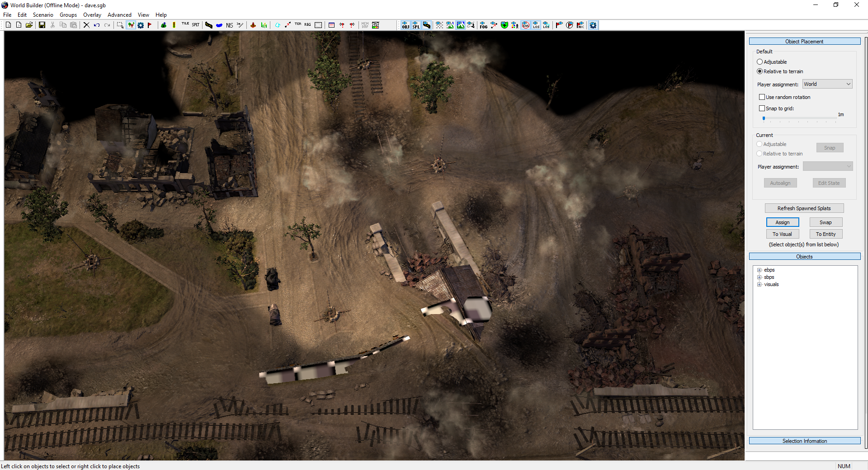The image size is (868, 470).
Task: Click the To Visual button
Action: pyautogui.click(x=783, y=234)
